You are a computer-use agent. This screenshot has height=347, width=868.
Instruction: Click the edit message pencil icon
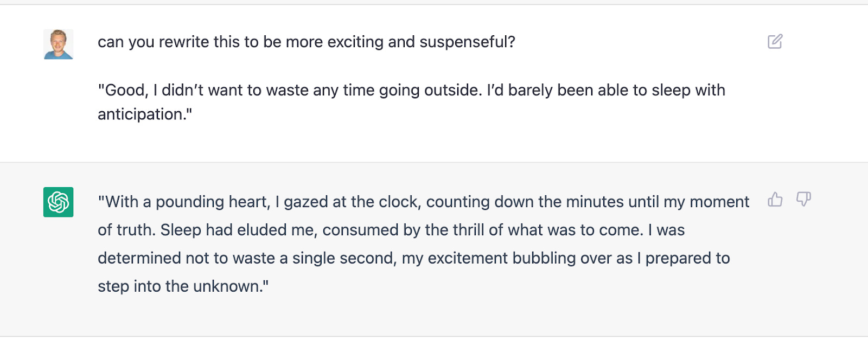775,42
